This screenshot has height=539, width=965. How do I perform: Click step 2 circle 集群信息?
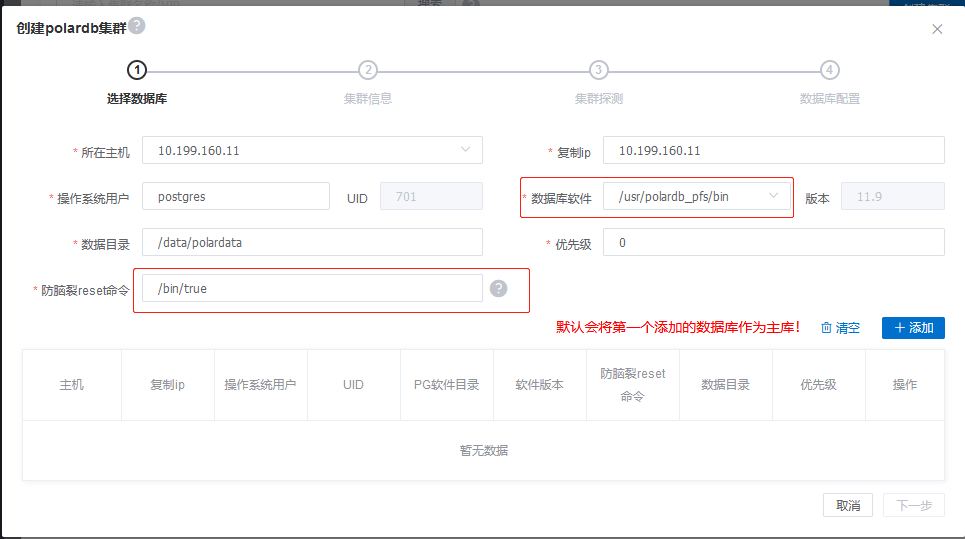[x=368, y=70]
